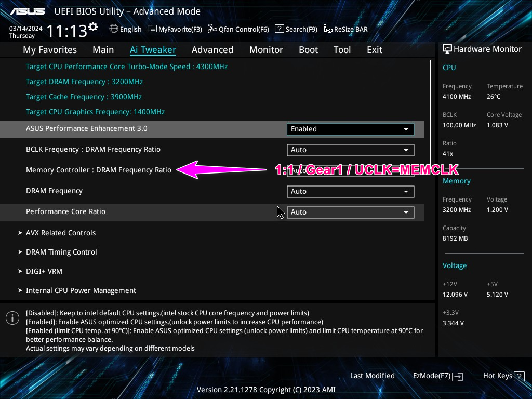Click the Last Modified button
The height and width of the screenshot is (399, 532).
[372, 376]
